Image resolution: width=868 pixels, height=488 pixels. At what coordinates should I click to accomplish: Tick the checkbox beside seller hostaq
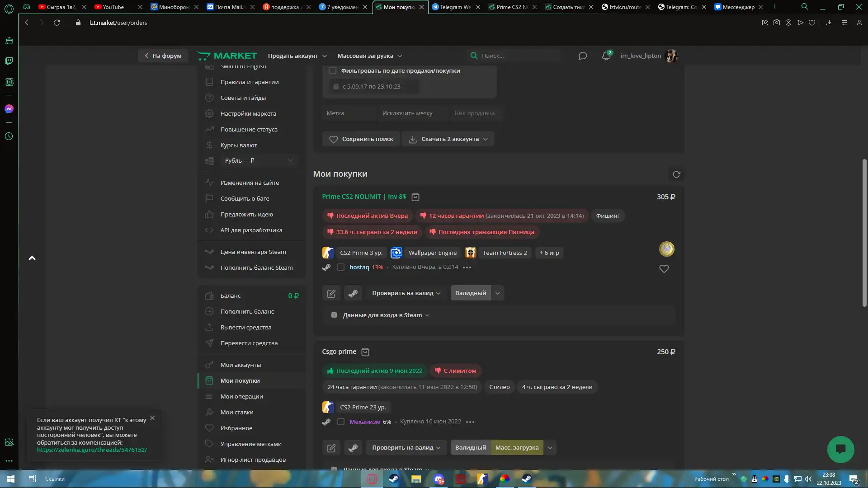[341, 267]
